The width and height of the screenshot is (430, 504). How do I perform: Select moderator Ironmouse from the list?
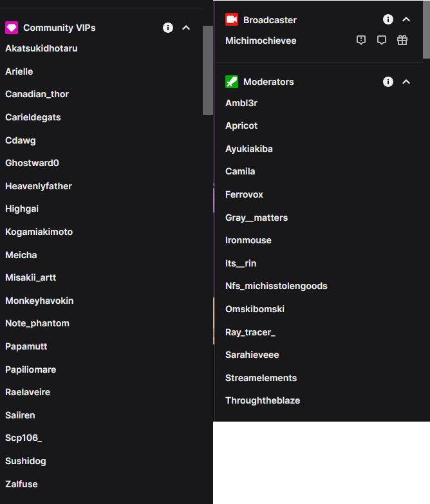point(248,240)
